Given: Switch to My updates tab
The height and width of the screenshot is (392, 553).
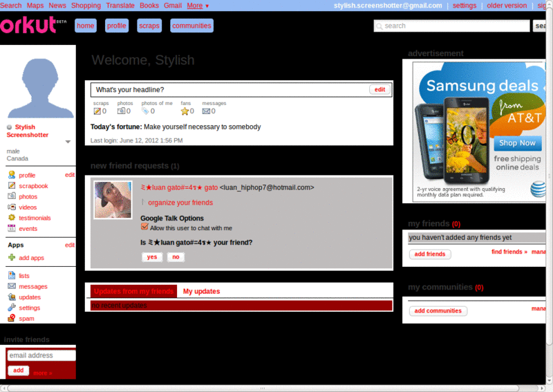Looking at the screenshot, I should (x=201, y=291).
